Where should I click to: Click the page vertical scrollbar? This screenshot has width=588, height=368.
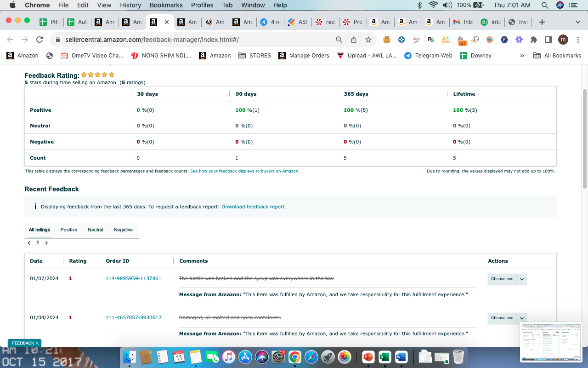click(585, 138)
